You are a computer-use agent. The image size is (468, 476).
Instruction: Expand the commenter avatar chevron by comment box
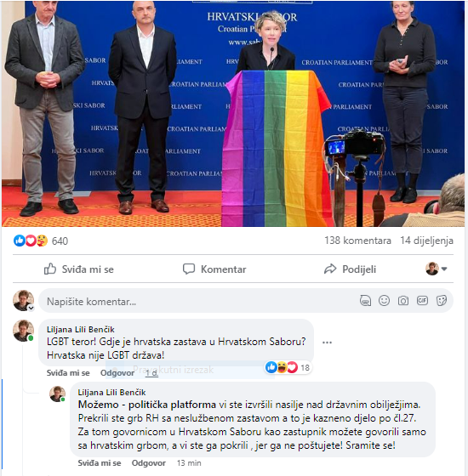(31, 308)
